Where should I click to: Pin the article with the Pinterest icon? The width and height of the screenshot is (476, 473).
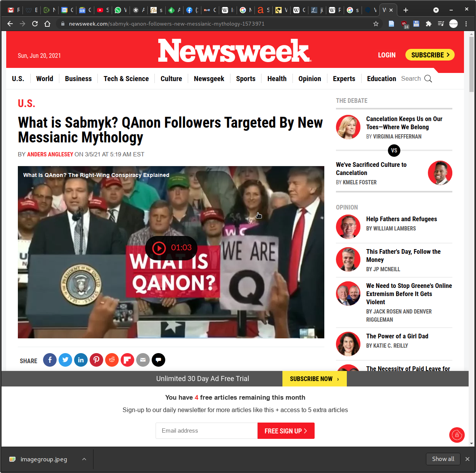tap(96, 360)
